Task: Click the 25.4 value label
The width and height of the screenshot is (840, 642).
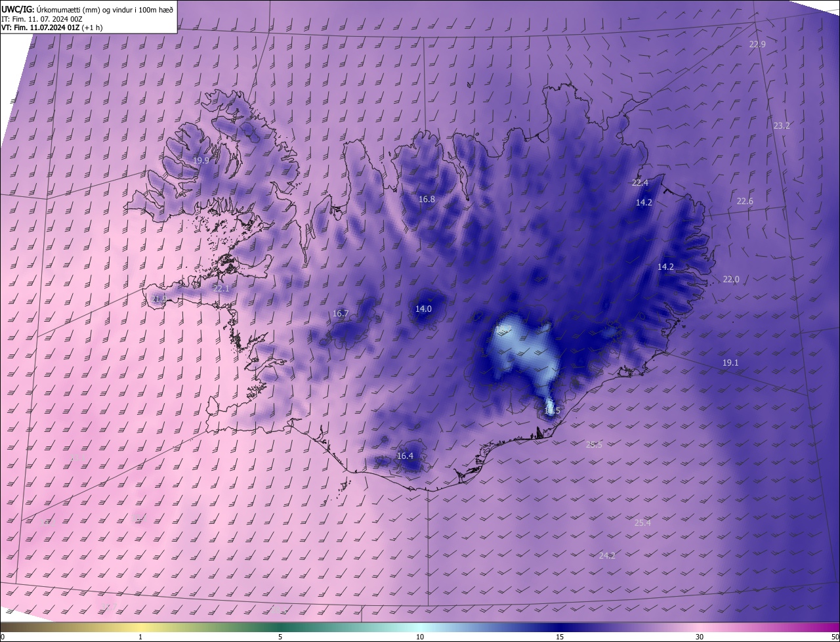Action: [x=642, y=523]
